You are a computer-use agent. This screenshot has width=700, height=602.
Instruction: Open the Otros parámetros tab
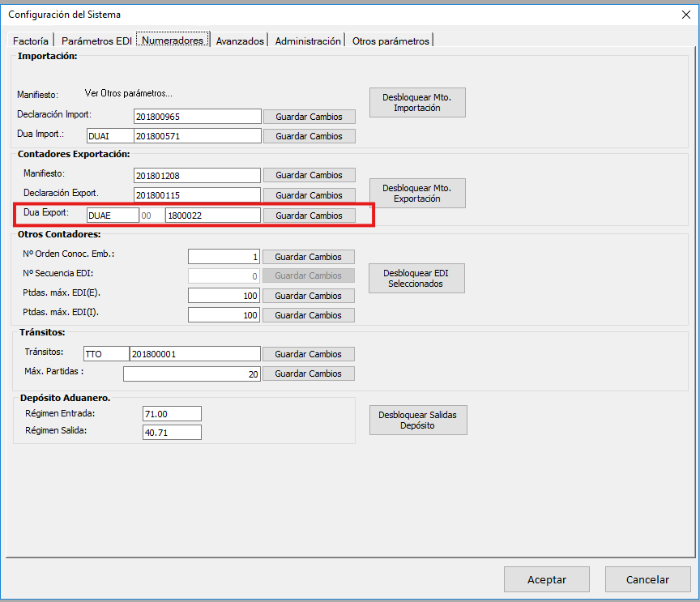391,41
